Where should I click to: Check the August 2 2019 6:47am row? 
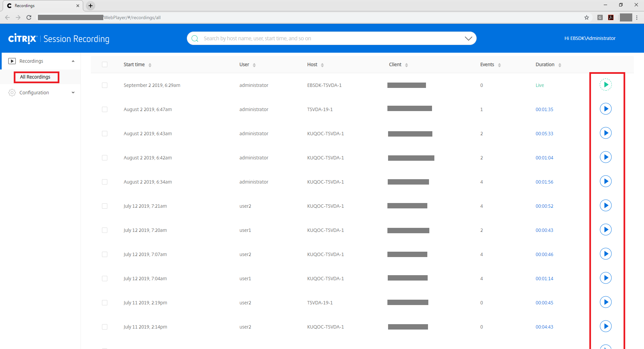105,109
